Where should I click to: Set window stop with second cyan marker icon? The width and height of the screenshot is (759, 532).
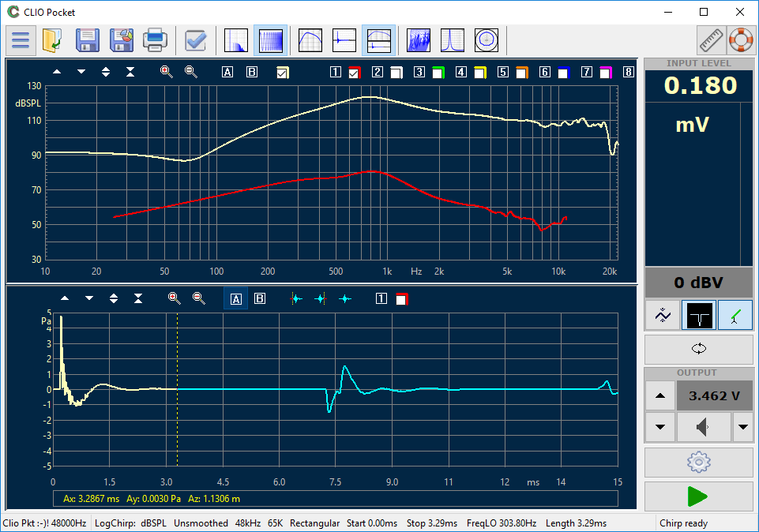click(x=321, y=299)
